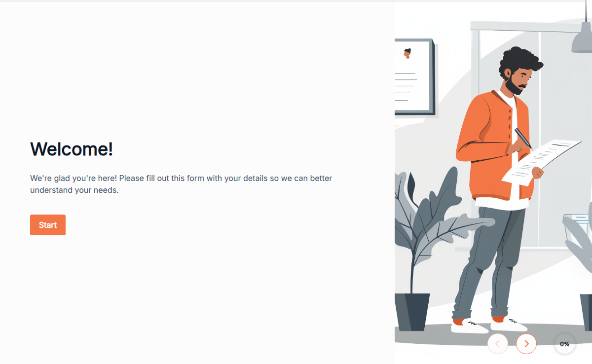
Task: Click the Welcome! heading
Action: [72, 148]
